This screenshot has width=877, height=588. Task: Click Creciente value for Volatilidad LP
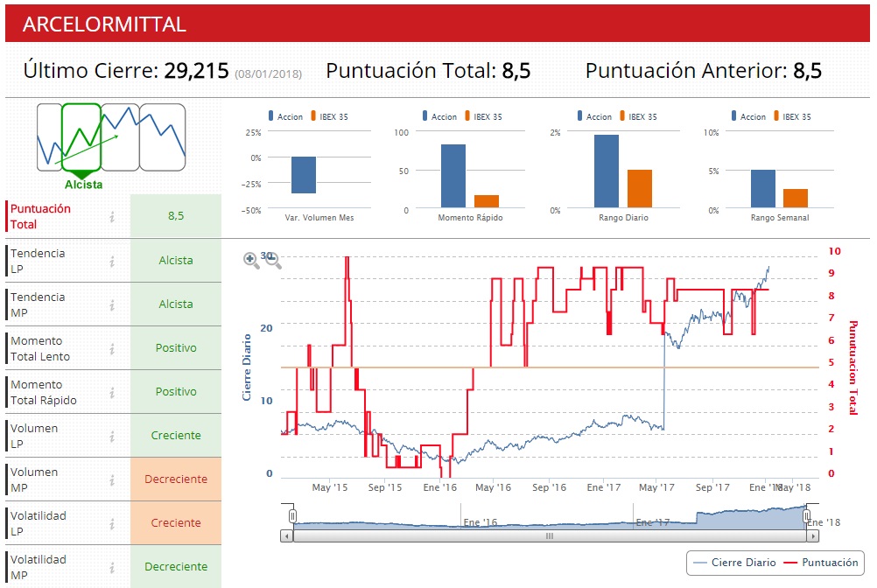click(176, 522)
